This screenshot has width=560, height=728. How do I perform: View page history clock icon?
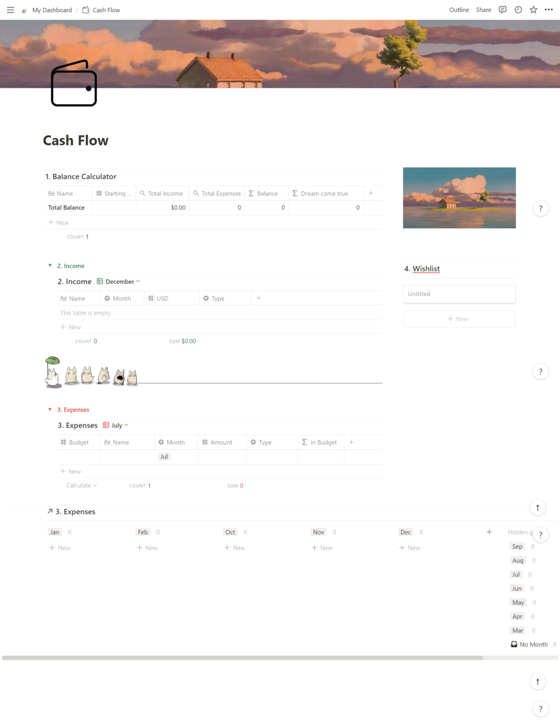click(x=518, y=10)
